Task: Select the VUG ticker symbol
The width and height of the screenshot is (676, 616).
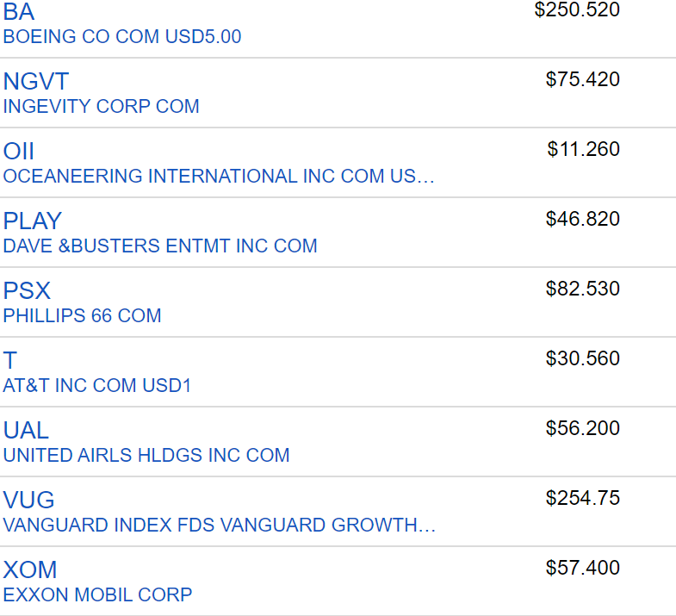Action: tap(28, 501)
